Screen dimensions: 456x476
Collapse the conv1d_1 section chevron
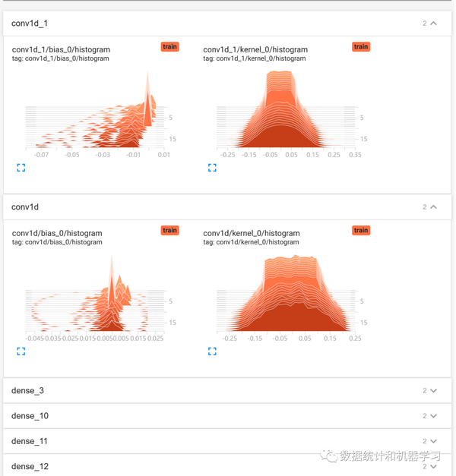[434, 24]
